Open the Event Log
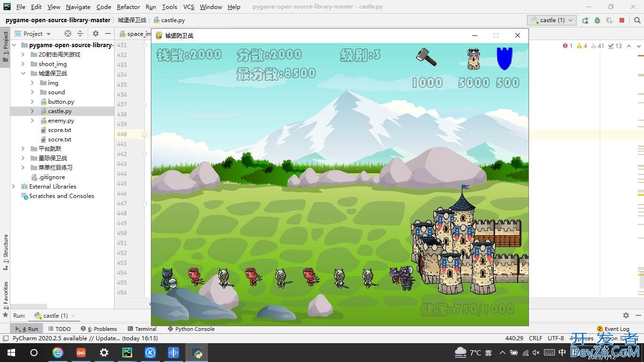 613,329
